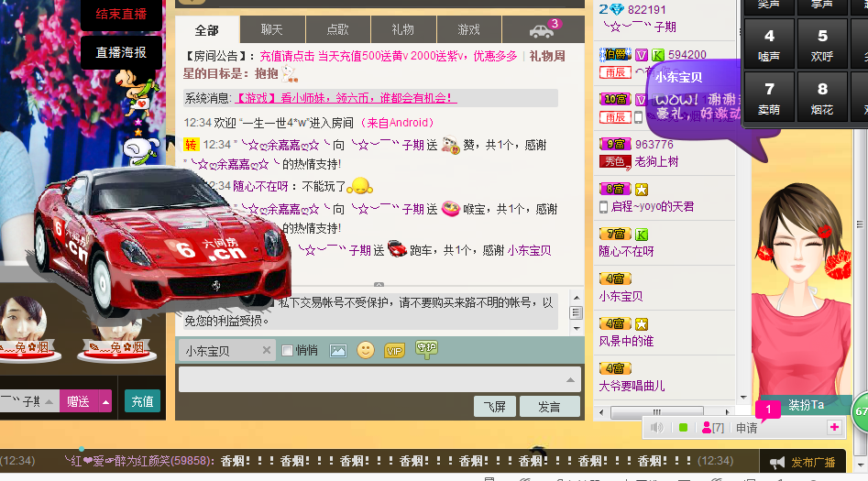
Task: Click the user list scroll-down arrow
Action: pyautogui.click(x=743, y=398)
